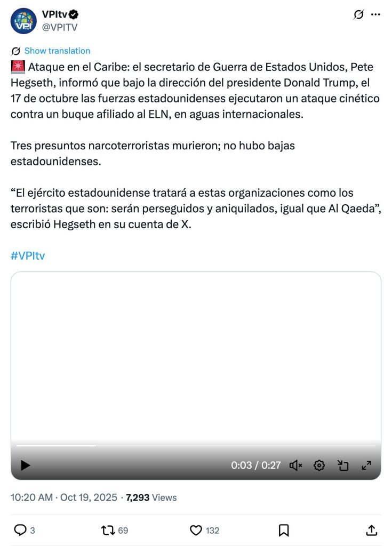Screen dimensions: 392x546
Task: Open the @VPITV handle
Action: (60, 28)
